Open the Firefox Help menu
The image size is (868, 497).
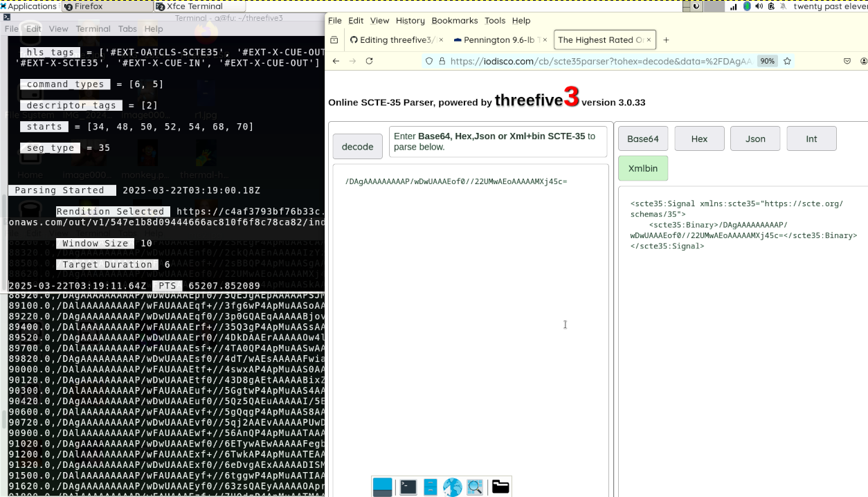click(521, 21)
